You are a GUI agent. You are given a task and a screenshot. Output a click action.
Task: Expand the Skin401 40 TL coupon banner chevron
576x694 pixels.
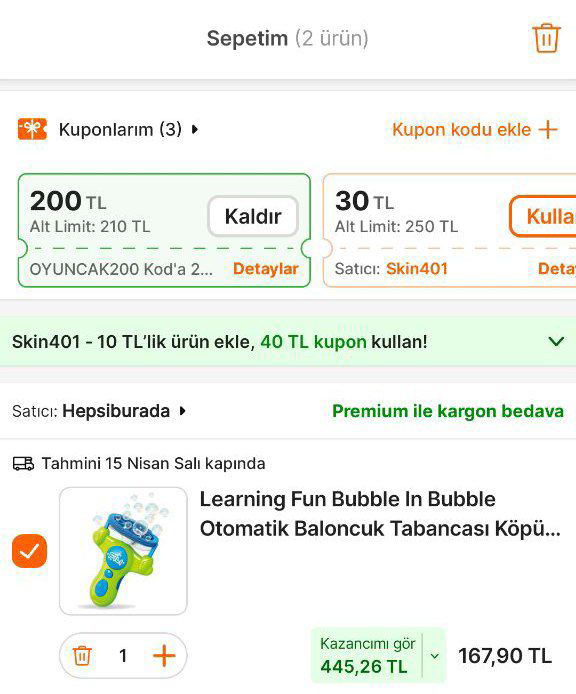[556, 341]
